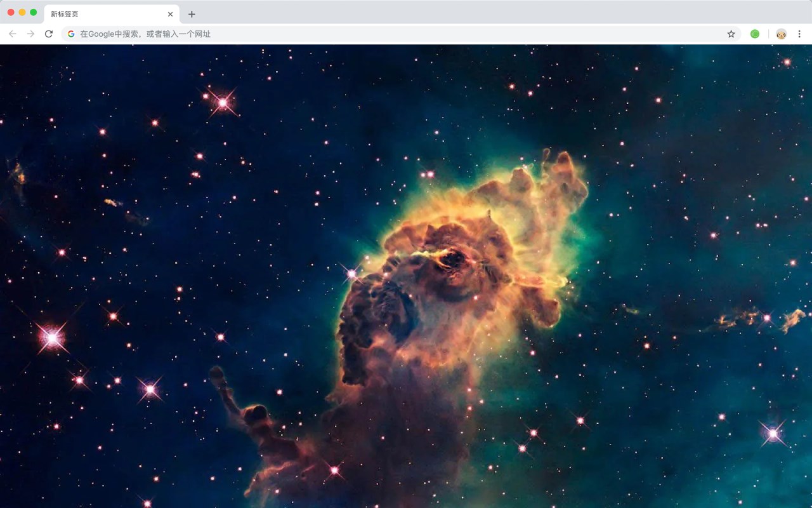Maximize the window with the green button
Screen dimensions: 812x508
(34, 12)
